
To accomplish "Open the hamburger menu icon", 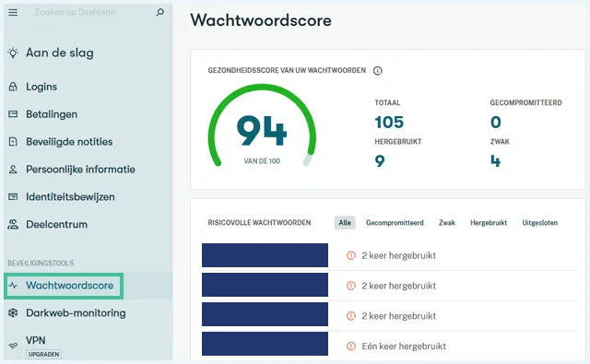I will pyautogui.click(x=13, y=12).
